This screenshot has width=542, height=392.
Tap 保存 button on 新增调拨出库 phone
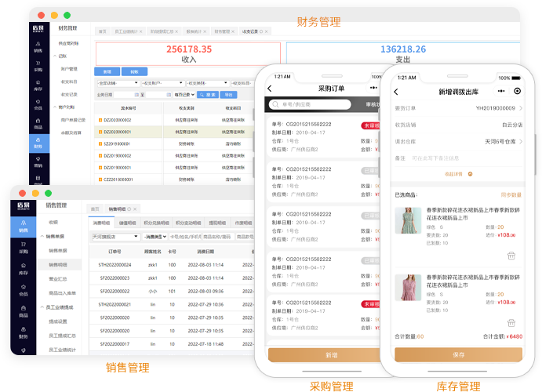point(458,354)
